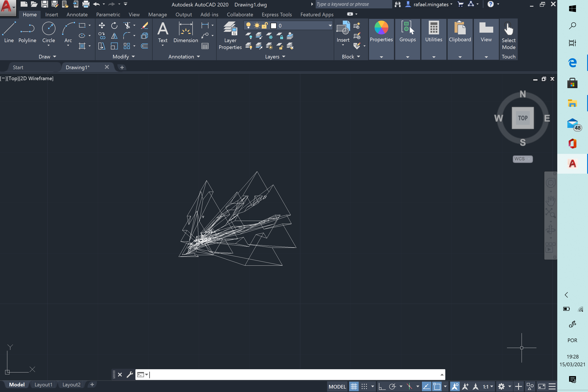Click the Rectangular Array tool
588x392 pixels.
[x=127, y=46]
